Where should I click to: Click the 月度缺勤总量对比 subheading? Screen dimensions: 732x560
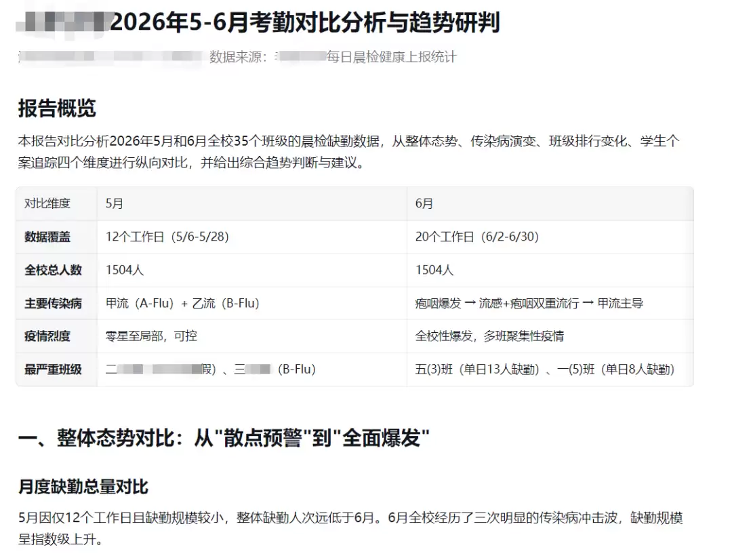pyautogui.click(x=83, y=487)
